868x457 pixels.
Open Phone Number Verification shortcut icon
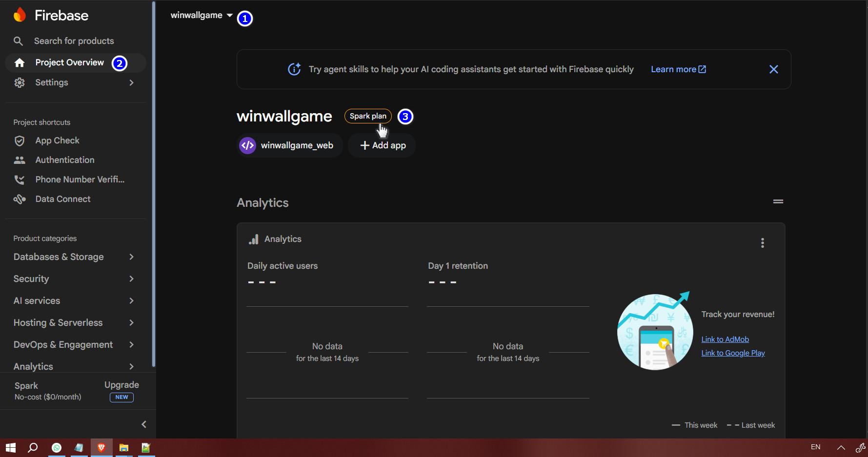point(20,179)
